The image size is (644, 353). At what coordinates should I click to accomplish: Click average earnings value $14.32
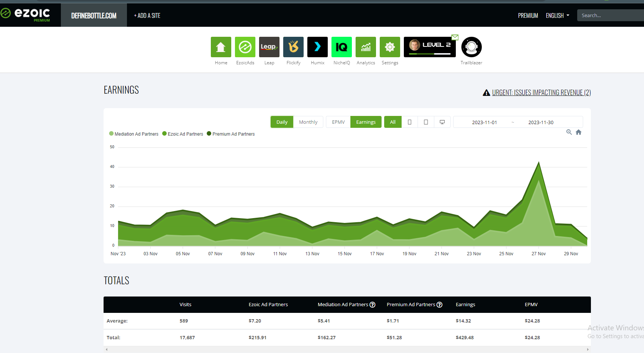coord(463,321)
